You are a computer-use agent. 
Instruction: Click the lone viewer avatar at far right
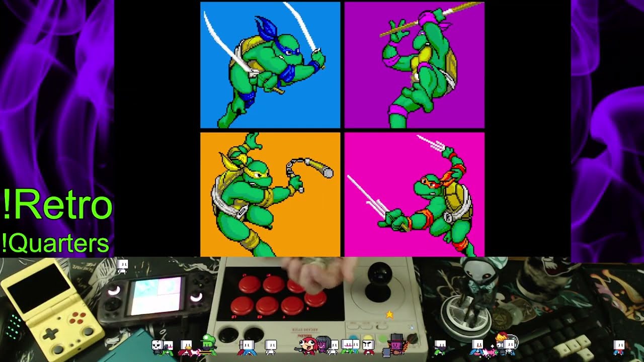click(x=619, y=347)
